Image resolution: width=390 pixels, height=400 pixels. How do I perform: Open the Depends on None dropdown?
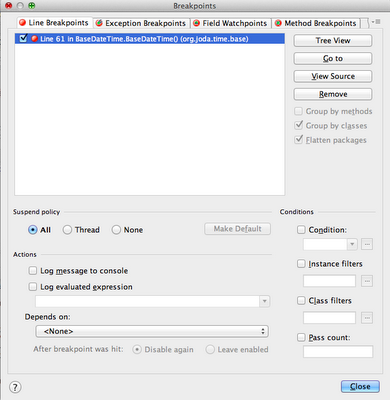tap(152, 331)
